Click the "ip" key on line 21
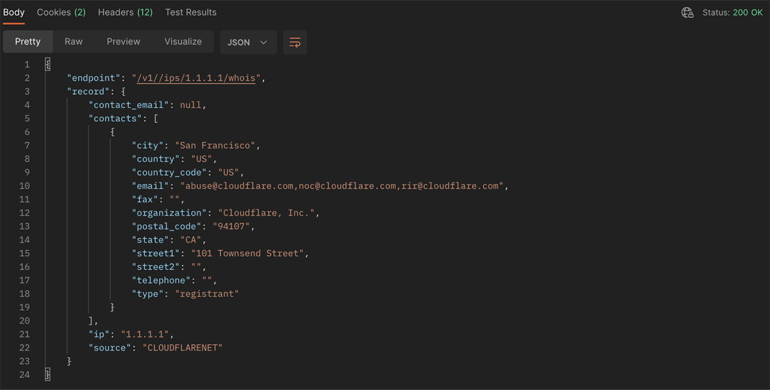Image resolution: width=770 pixels, height=390 pixels. coord(99,334)
